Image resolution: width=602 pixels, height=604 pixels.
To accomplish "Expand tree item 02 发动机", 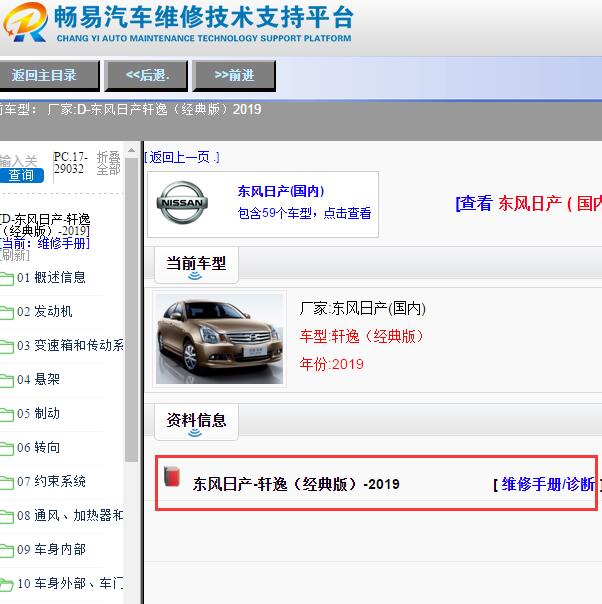I will coord(45,312).
